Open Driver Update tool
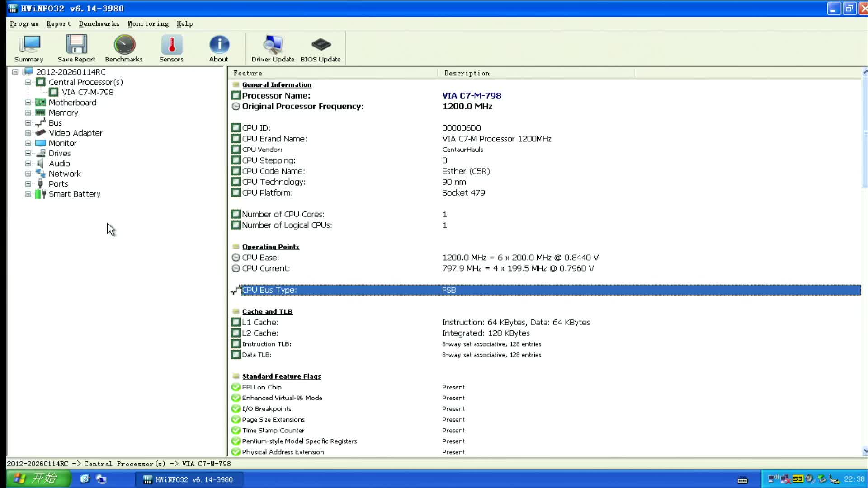 [x=273, y=45]
